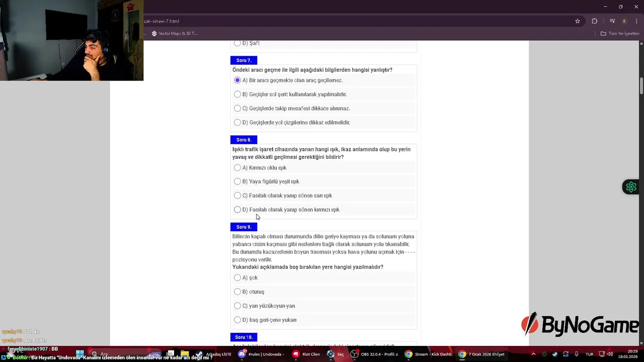The image size is (644, 362).
Task: Bookmark this page with the star icon
Action: [x=578, y=21]
